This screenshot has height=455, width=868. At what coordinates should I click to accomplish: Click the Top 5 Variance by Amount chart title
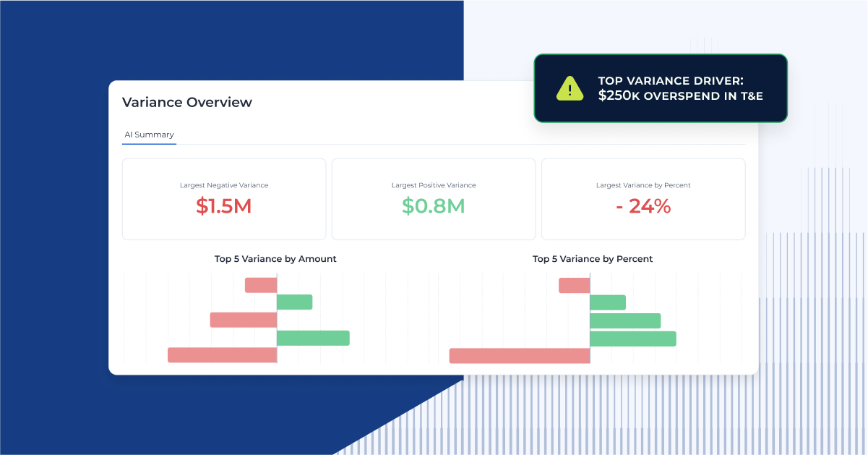pyautogui.click(x=275, y=258)
